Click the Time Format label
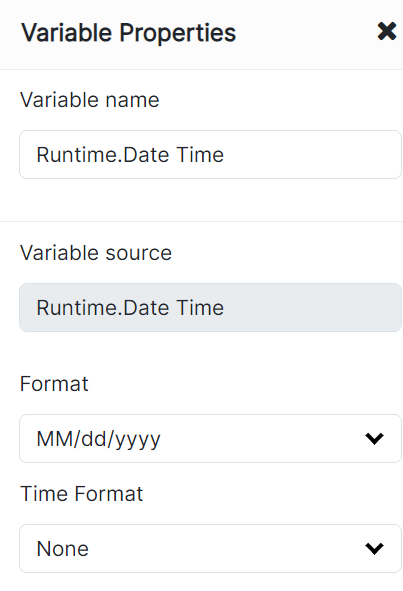This screenshot has height=591, width=403. point(82,494)
